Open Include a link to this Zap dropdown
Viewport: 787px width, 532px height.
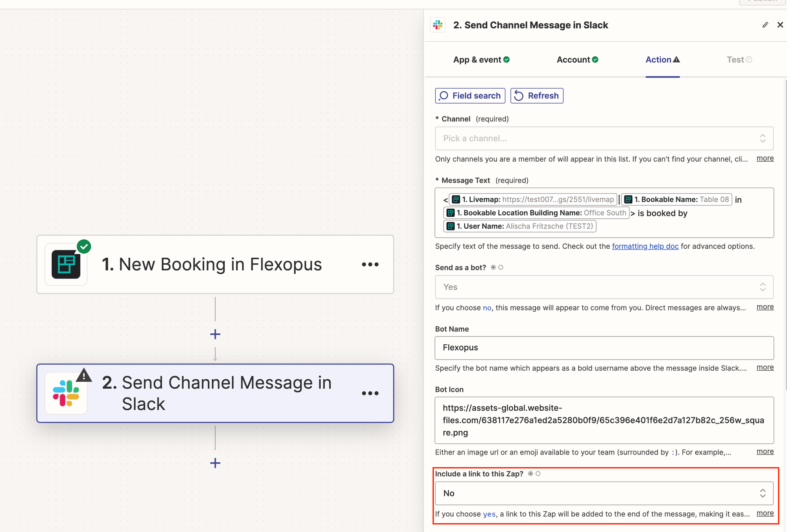click(x=604, y=493)
